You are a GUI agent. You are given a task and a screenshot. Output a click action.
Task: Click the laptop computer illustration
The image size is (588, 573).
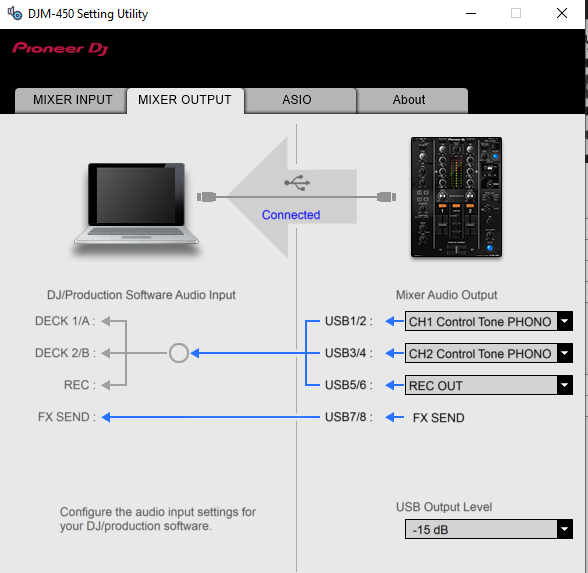pyautogui.click(x=136, y=204)
